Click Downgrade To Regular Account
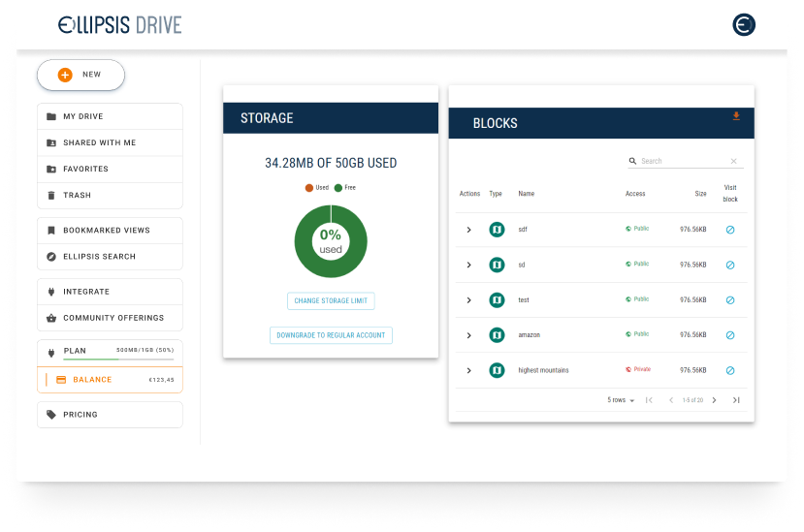This screenshot has height=532, width=804. pyautogui.click(x=331, y=335)
